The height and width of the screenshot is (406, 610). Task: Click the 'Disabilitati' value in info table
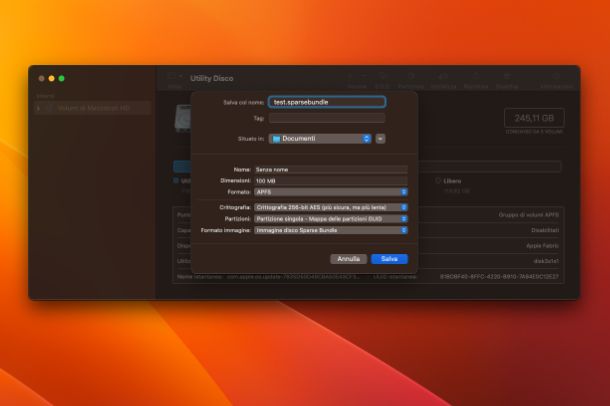[545, 230]
